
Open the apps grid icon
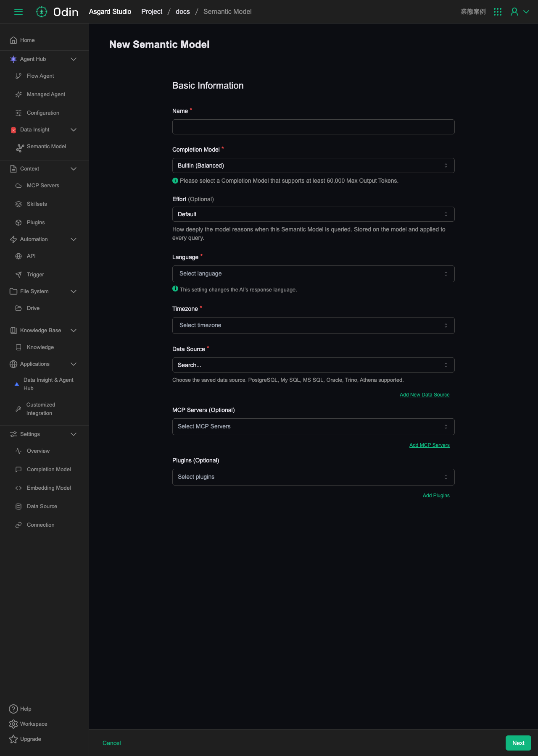pos(498,12)
